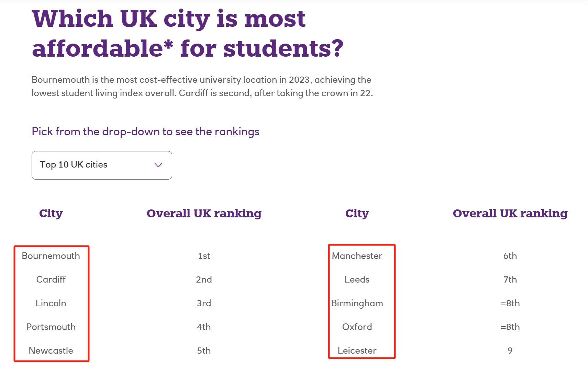This screenshot has width=588, height=366.
Task: Click the 1st ranking entry
Action: click(204, 255)
